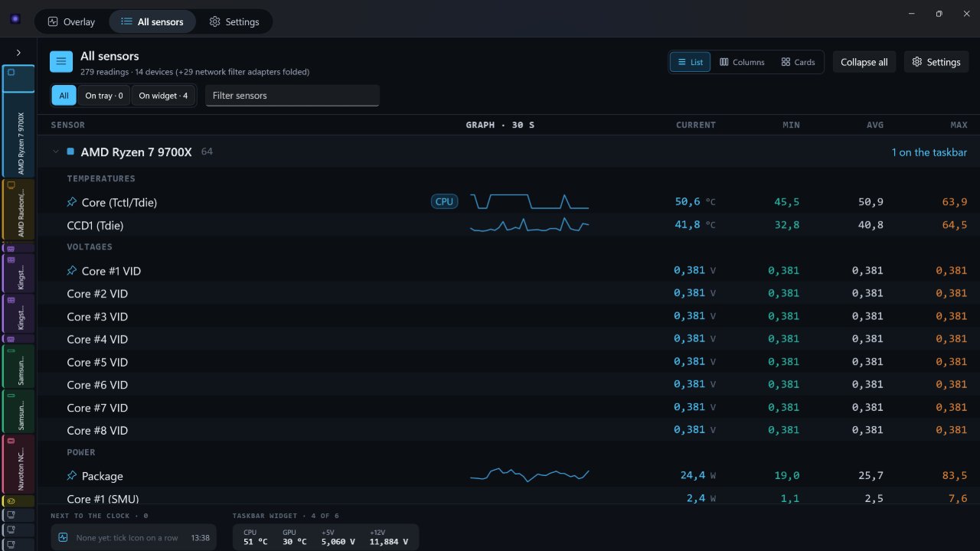
Task: Open the Overlay tab
Action: [71, 22]
